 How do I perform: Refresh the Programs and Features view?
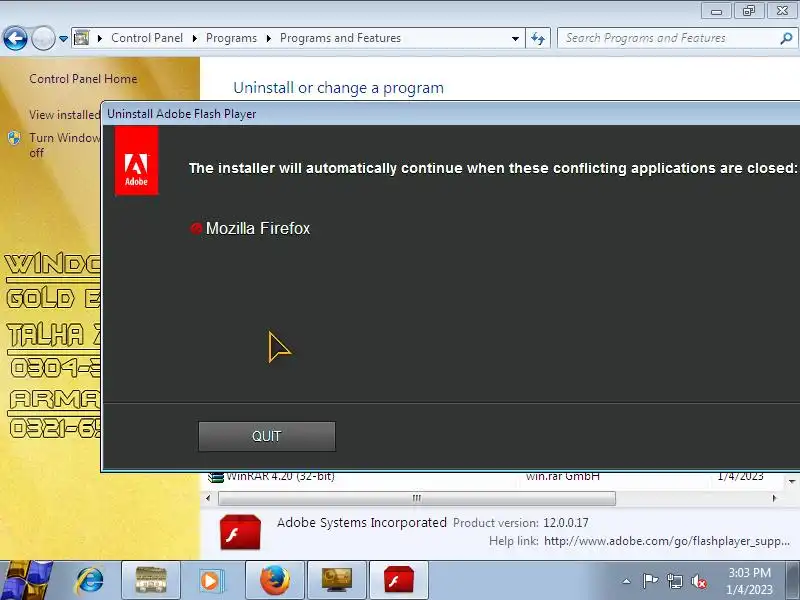point(538,38)
